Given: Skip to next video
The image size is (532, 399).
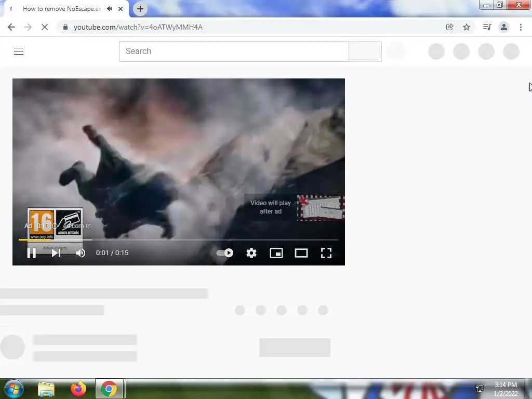Looking at the screenshot, I should [x=56, y=253].
